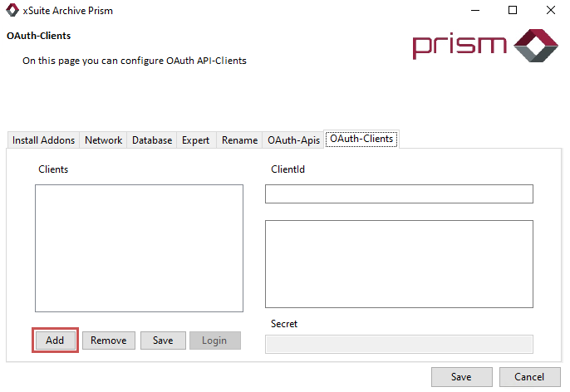
Task: Click the 'ClientId' label text
Action: 287,169
